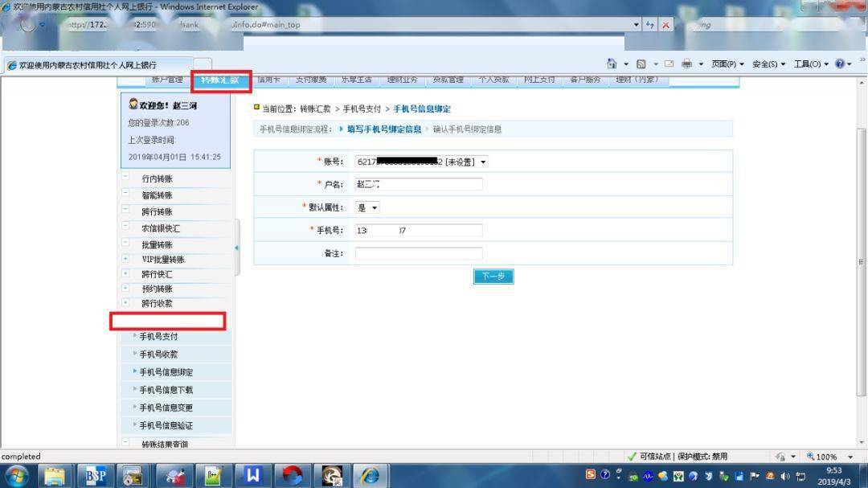
Task: Click the RSS feeds icon in toolbar
Action: pyautogui.click(x=641, y=64)
